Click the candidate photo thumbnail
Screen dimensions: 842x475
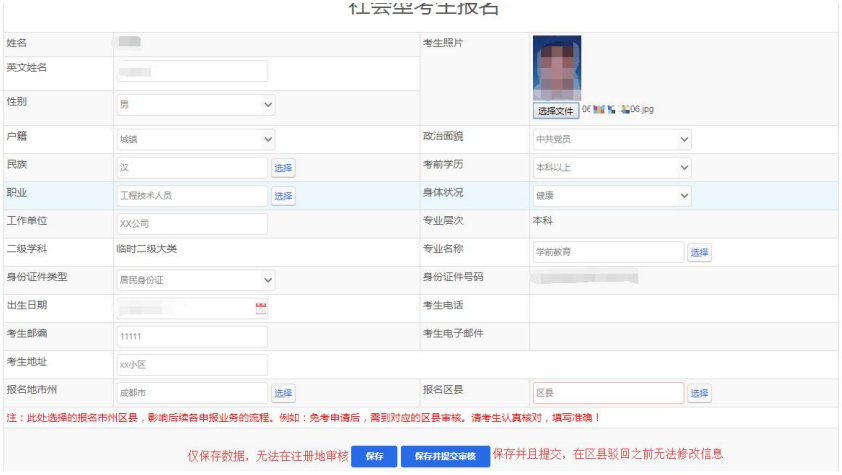pyautogui.click(x=557, y=68)
